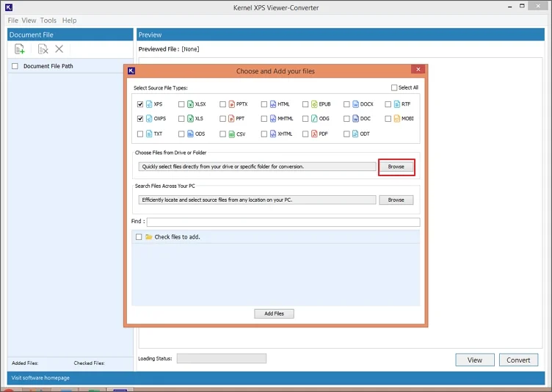
Task: Tick the Check files to add checkbox
Action: [139, 237]
